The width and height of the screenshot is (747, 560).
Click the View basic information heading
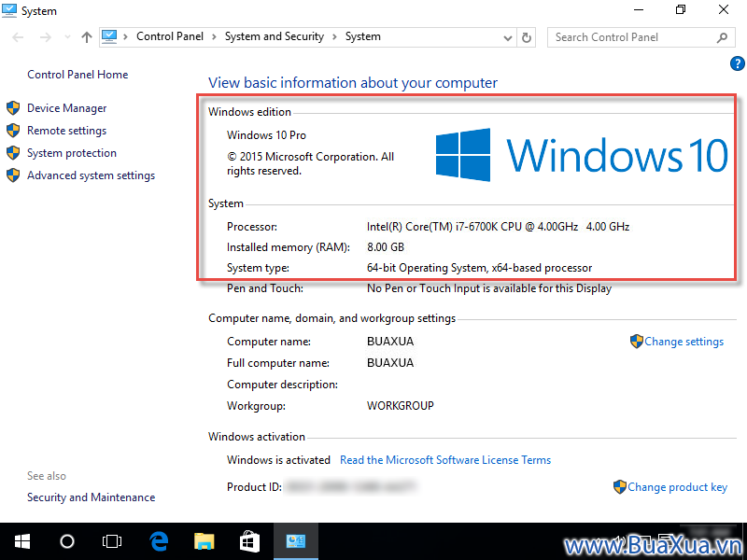(353, 83)
